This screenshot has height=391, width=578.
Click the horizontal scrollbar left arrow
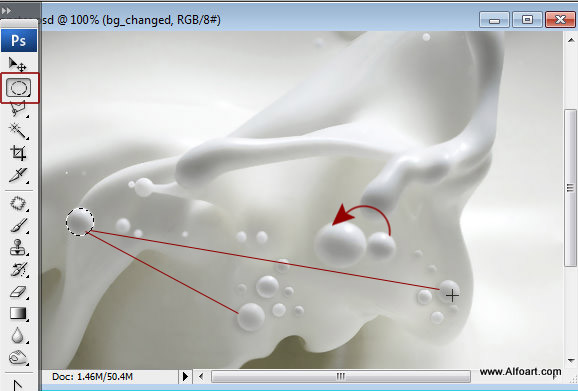point(201,377)
